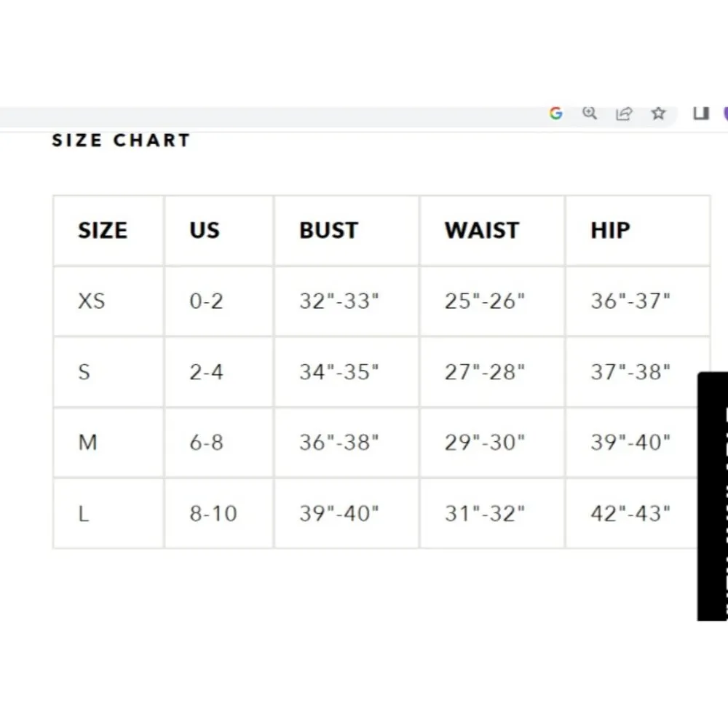
Task: Select the L size row label
Action: pos(84,514)
